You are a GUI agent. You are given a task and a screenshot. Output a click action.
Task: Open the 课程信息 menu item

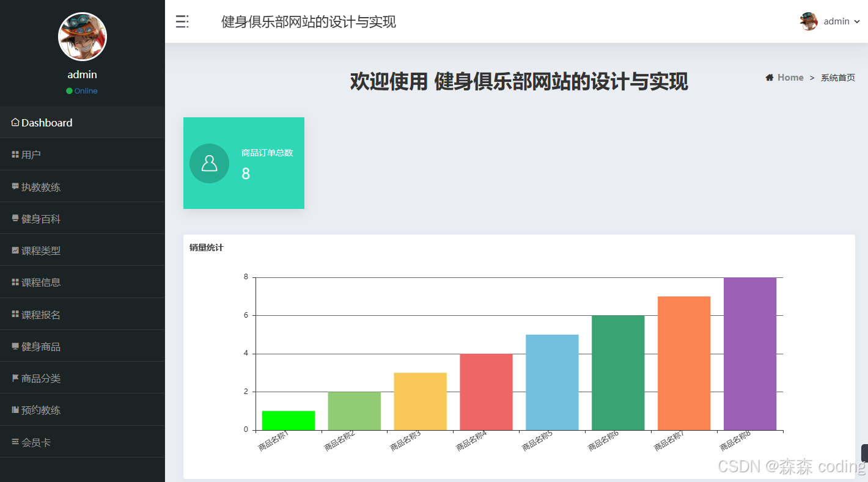click(83, 282)
